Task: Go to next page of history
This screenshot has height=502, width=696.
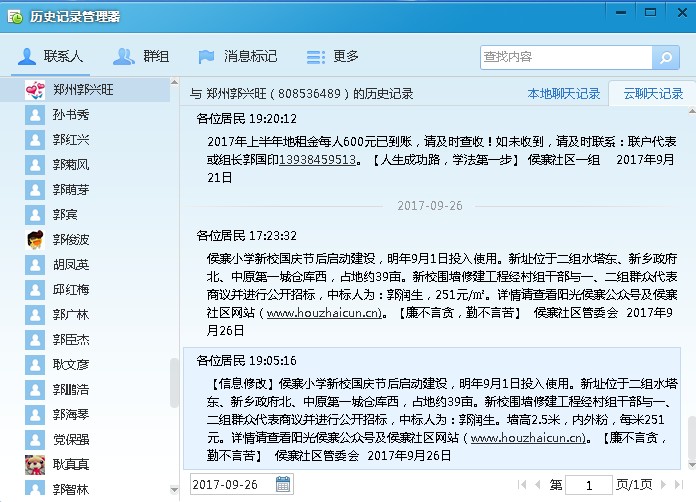Action: pyautogui.click(x=664, y=484)
